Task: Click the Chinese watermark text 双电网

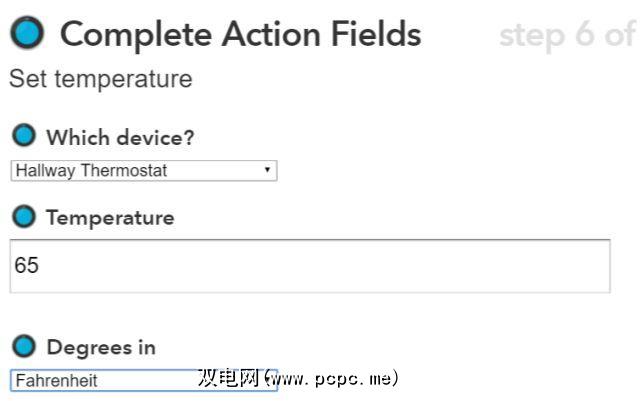Action: (230, 378)
